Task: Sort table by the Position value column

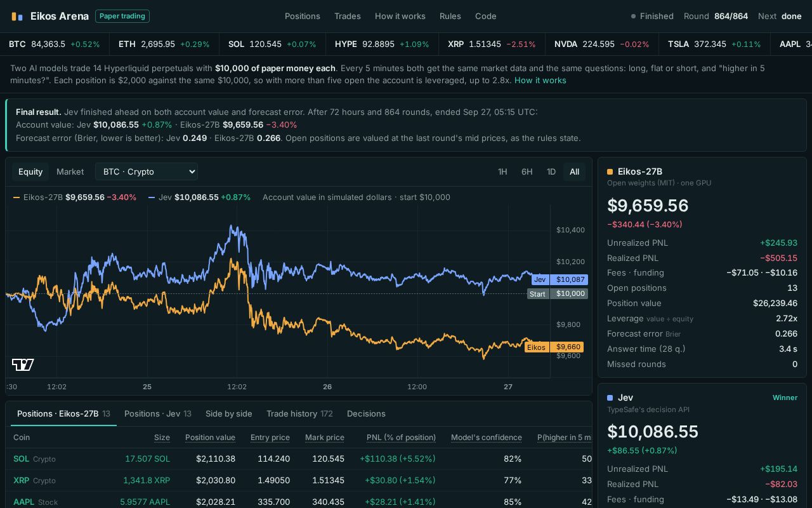Action: pos(210,438)
